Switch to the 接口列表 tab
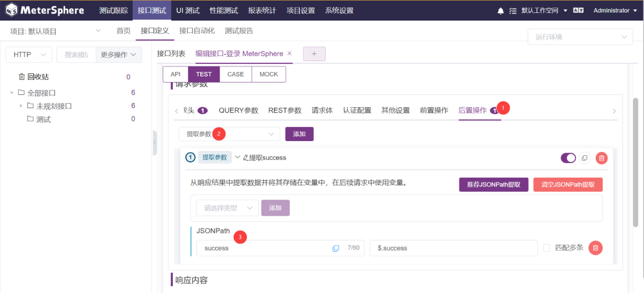This screenshot has width=644, height=293. 171,54
